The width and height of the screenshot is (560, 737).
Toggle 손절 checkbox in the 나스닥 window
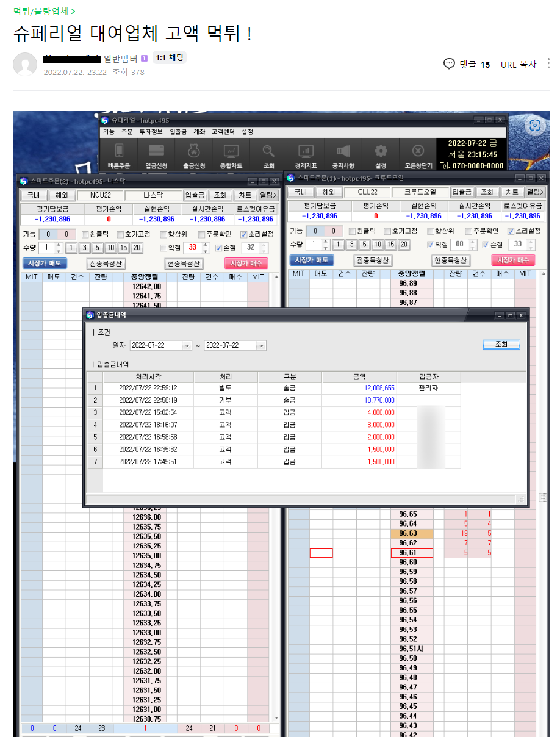219,248
